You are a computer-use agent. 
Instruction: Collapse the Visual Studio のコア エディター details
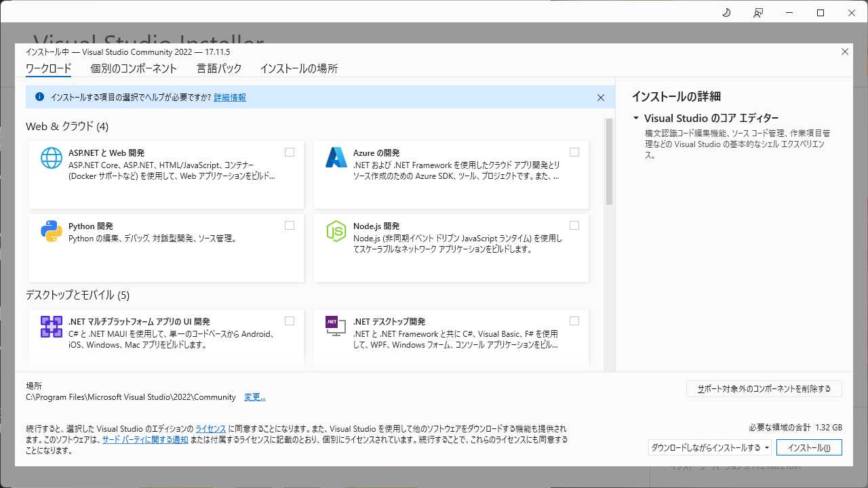coord(636,118)
